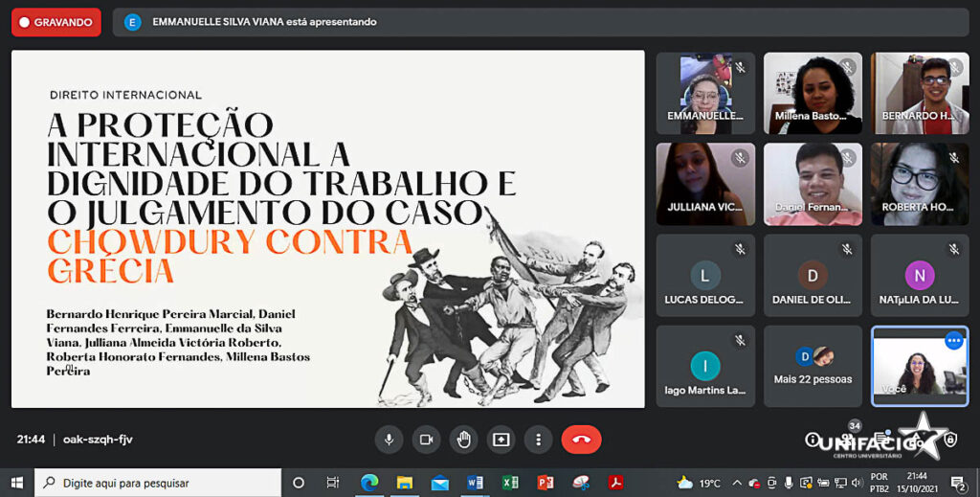Raise hand in the meeting

click(464, 440)
